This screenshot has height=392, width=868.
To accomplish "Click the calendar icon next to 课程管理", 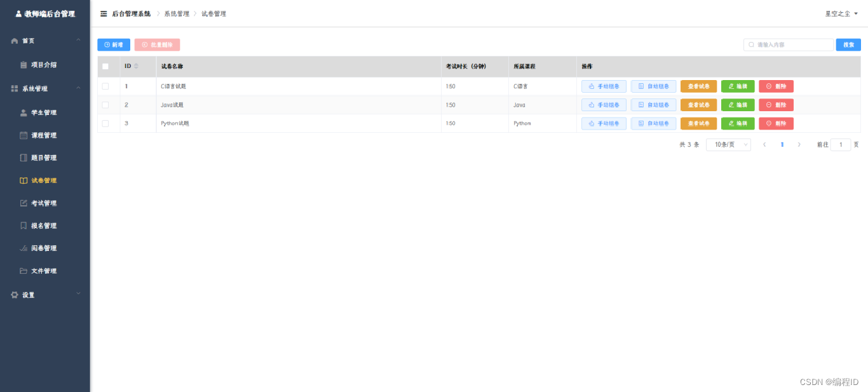I will [24, 135].
